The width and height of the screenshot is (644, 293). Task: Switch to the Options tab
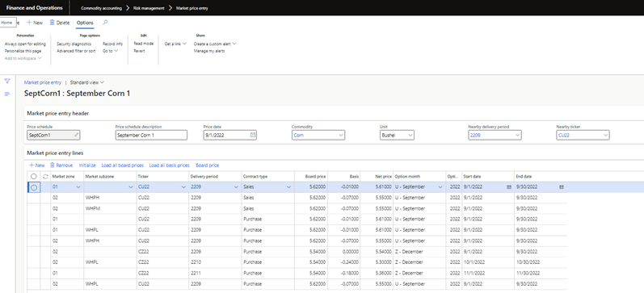point(85,23)
